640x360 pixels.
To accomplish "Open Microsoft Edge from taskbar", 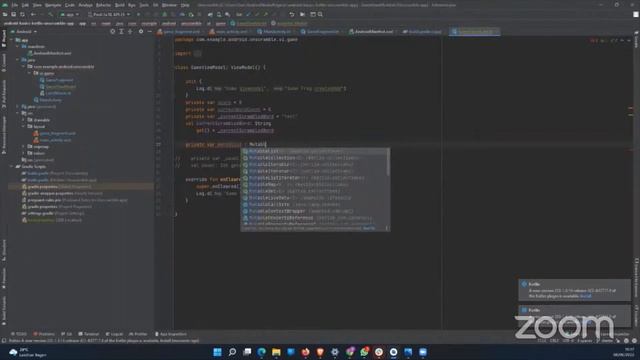I will click(262, 352).
